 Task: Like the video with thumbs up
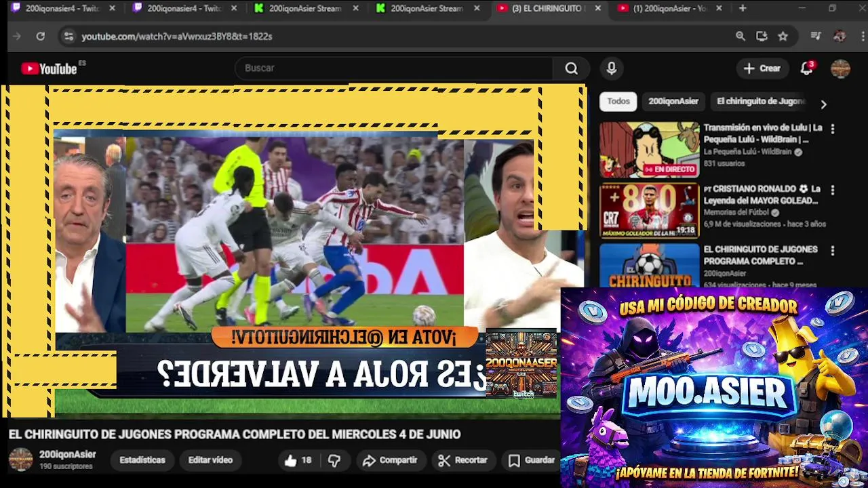pos(291,460)
